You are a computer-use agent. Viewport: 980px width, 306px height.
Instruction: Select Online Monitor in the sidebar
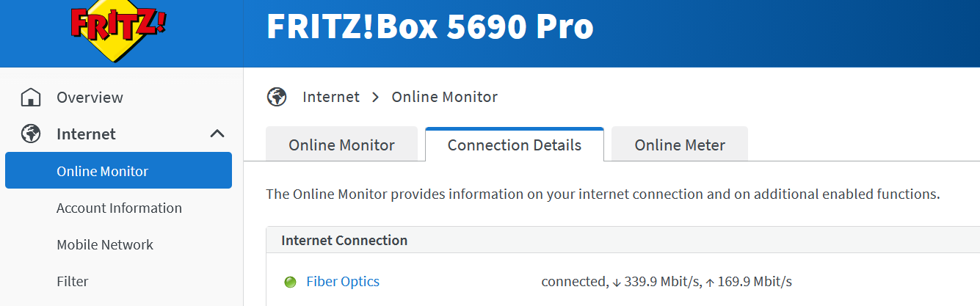118,171
